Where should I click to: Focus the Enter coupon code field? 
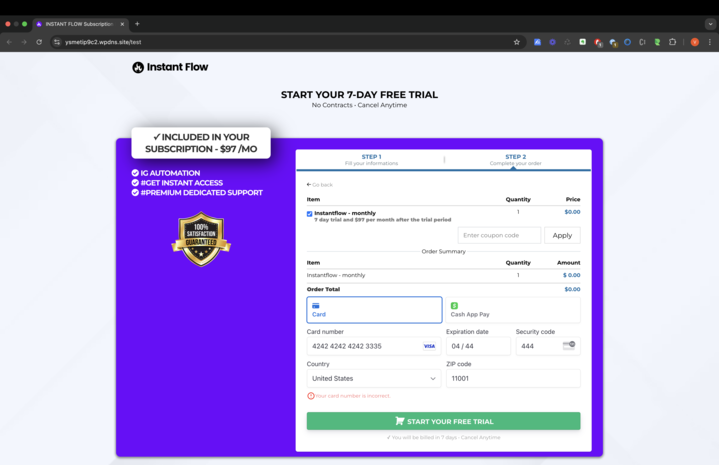pos(499,235)
